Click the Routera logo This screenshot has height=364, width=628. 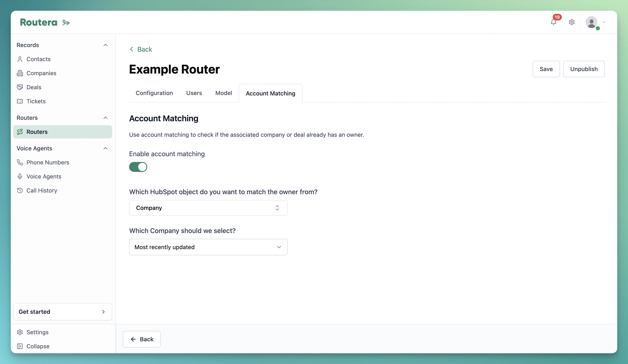tap(45, 22)
